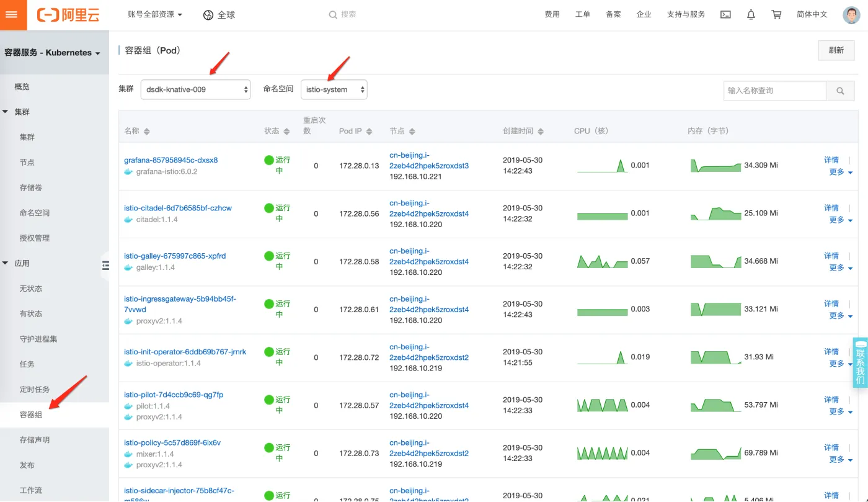This screenshot has height=502, width=868.
Task: Click the 输入名称查询 search field
Action: point(775,91)
